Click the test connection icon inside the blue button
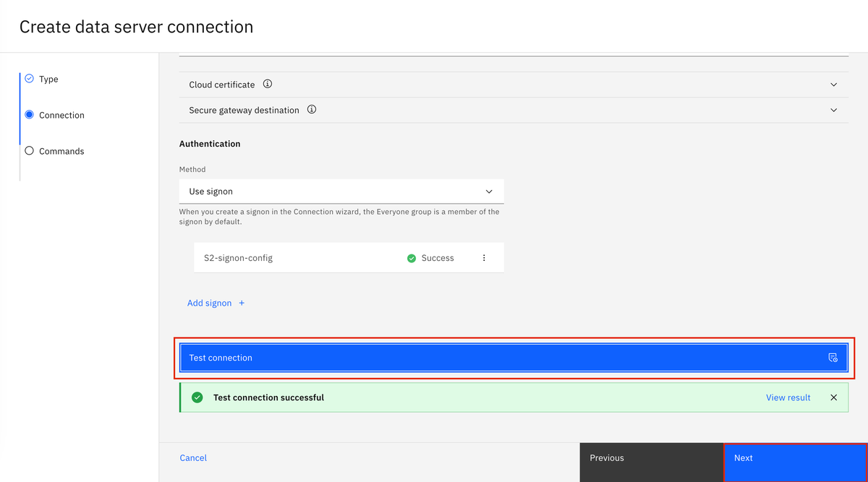The height and width of the screenshot is (482, 868). point(833,357)
